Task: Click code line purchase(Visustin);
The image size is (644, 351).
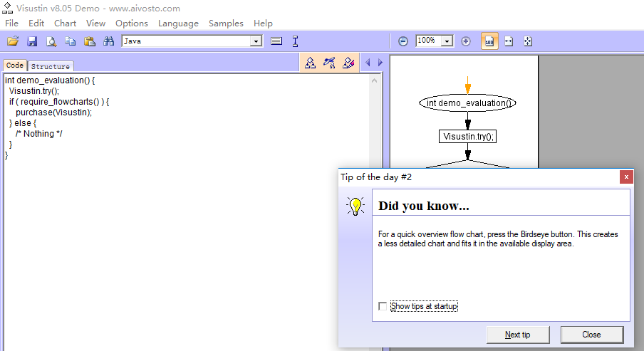Action: [x=54, y=112]
